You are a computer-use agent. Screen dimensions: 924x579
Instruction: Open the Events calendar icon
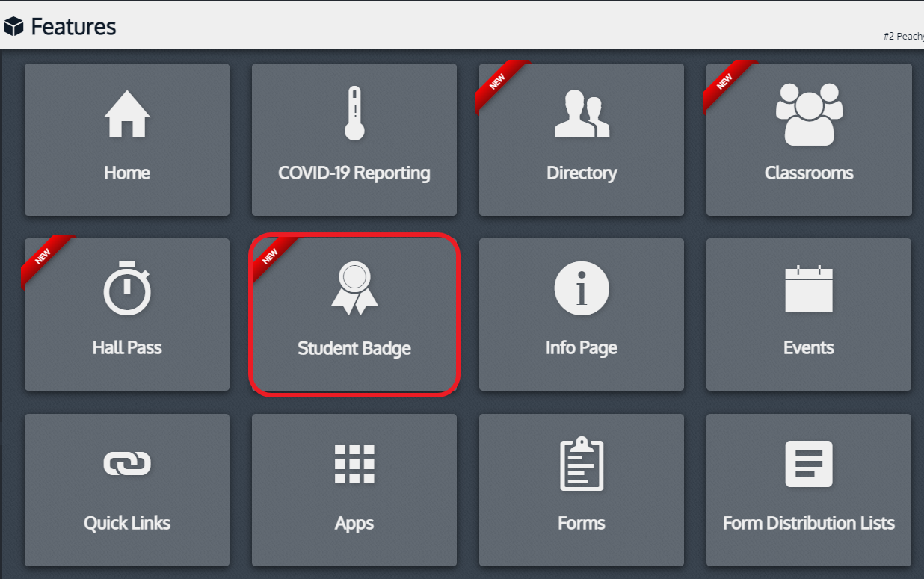click(x=809, y=288)
